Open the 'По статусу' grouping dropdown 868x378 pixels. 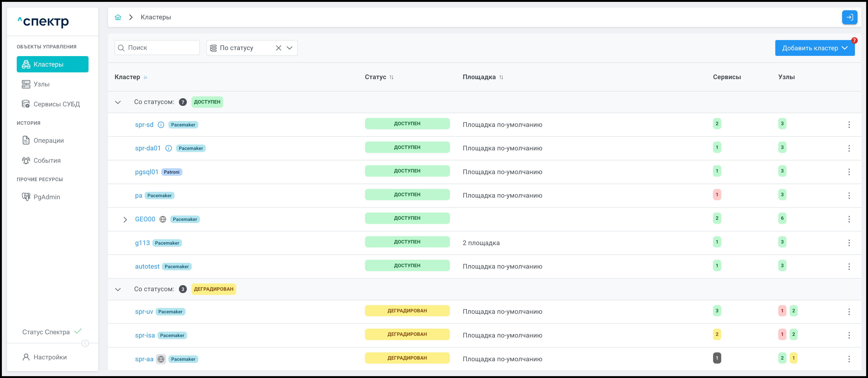[289, 48]
